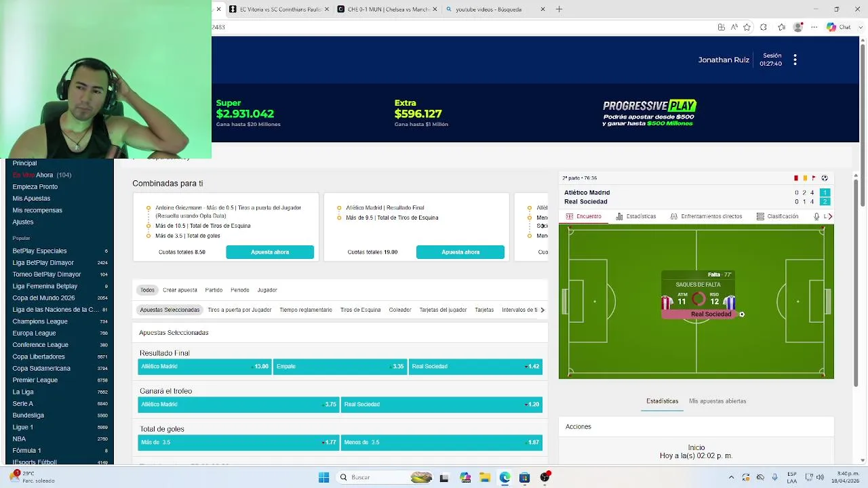
Task: Open Mis recompensas in sidebar
Action: 37,210
